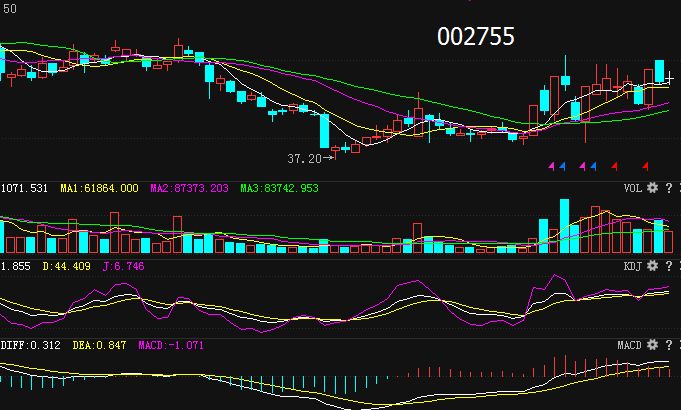Click the 50 price axis label
Screen dimensions: 681x410
(9, 8)
